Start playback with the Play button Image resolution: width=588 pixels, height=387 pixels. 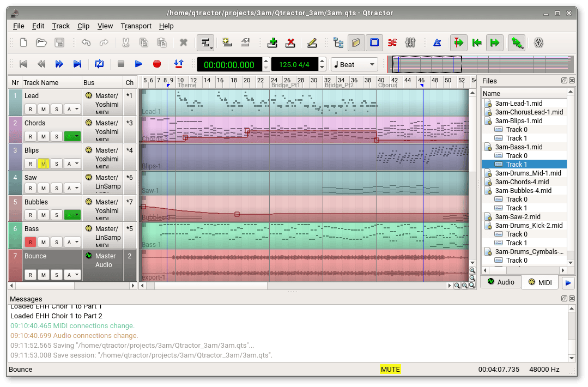pyautogui.click(x=139, y=64)
